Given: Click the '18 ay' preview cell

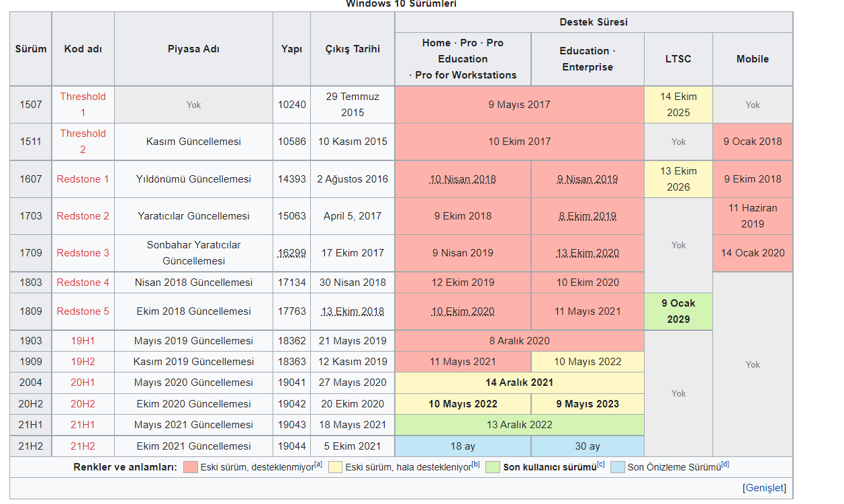Looking at the screenshot, I should pos(463,446).
